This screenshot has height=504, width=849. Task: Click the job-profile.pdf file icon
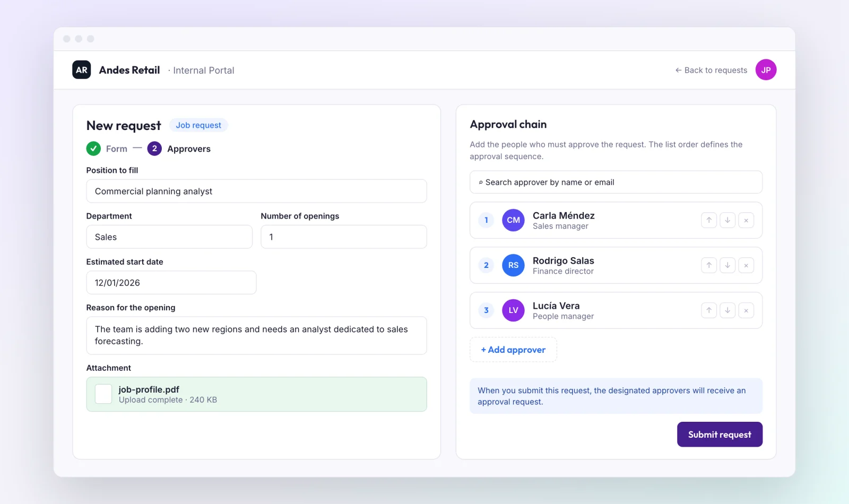click(x=103, y=394)
